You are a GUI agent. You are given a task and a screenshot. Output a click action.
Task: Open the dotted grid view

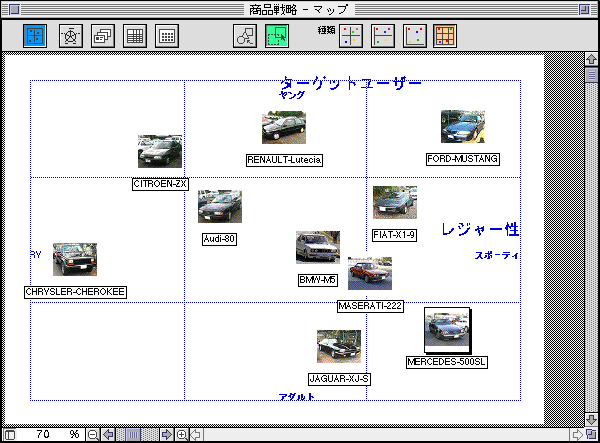(x=167, y=36)
